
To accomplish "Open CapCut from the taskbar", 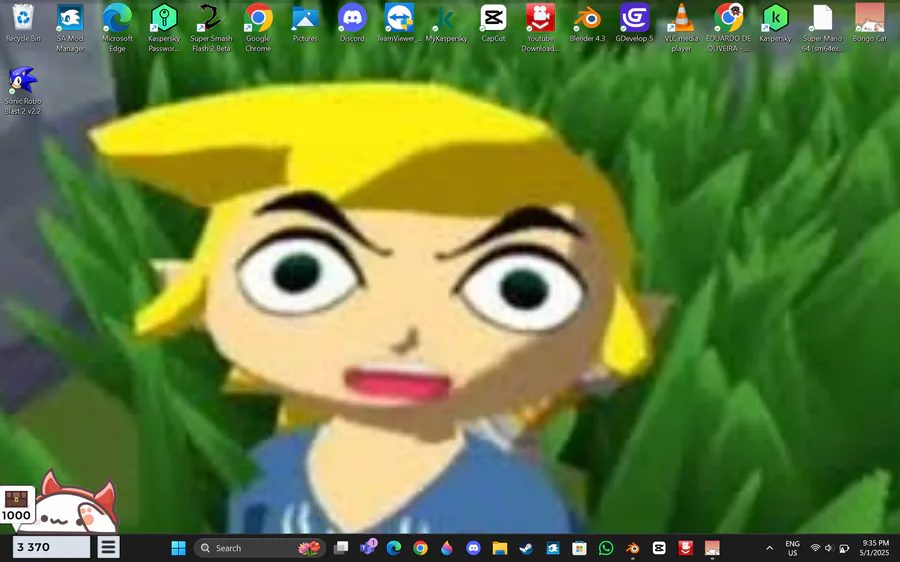I will coord(659,548).
